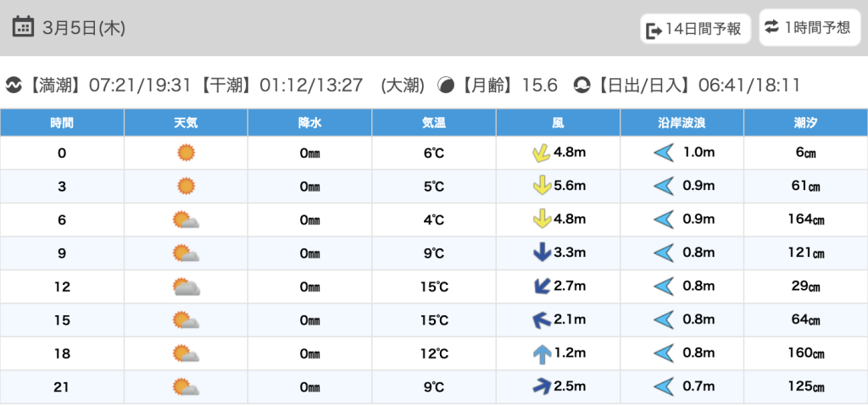This screenshot has height=406, width=868.
Task: Click the light blue upward wind arrow for 1.2m
Action: tap(542, 353)
